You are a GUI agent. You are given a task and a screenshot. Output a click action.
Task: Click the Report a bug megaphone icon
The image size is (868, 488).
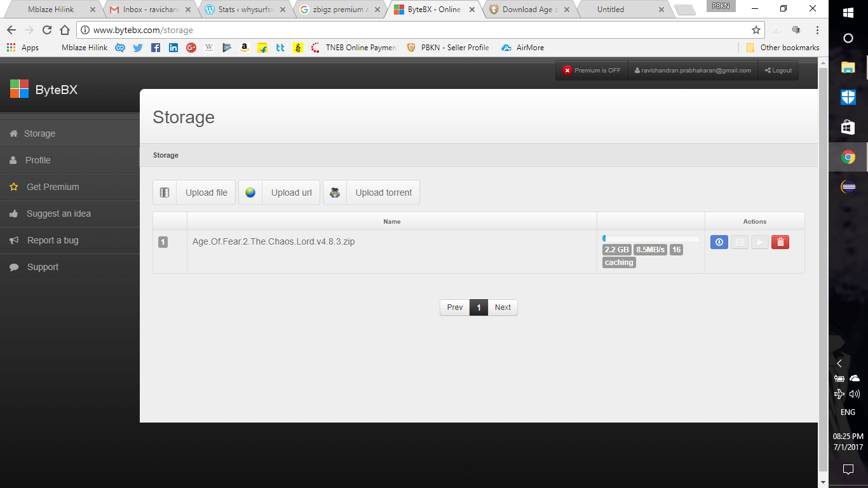click(14, 240)
